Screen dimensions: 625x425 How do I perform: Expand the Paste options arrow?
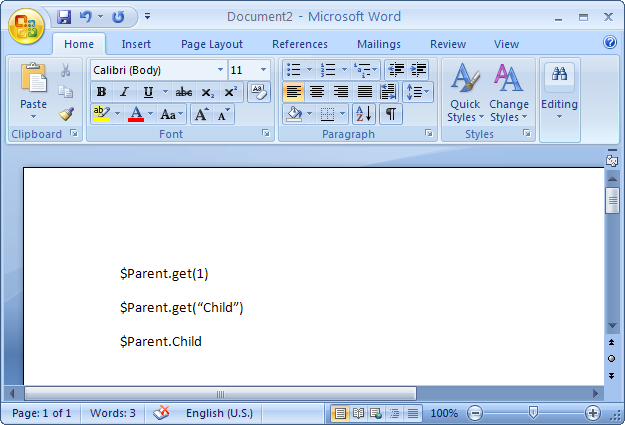click(33, 117)
